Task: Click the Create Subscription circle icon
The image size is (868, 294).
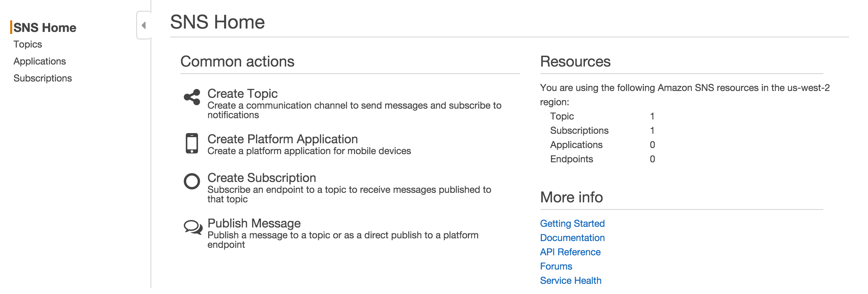Action: coord(192,181)
